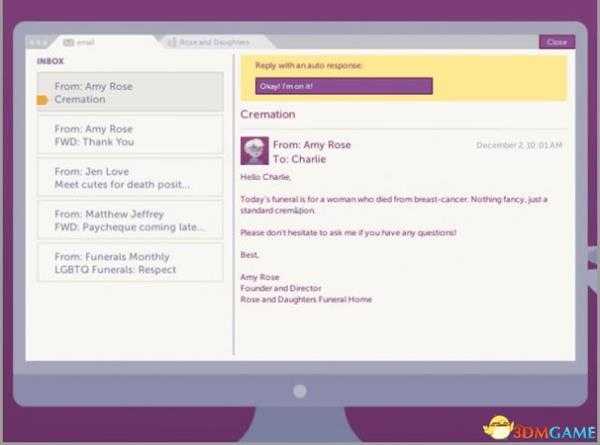Open Matthew Jeffrey's Paycheque email
Screen dimensions: 600x445
[130, 220]
